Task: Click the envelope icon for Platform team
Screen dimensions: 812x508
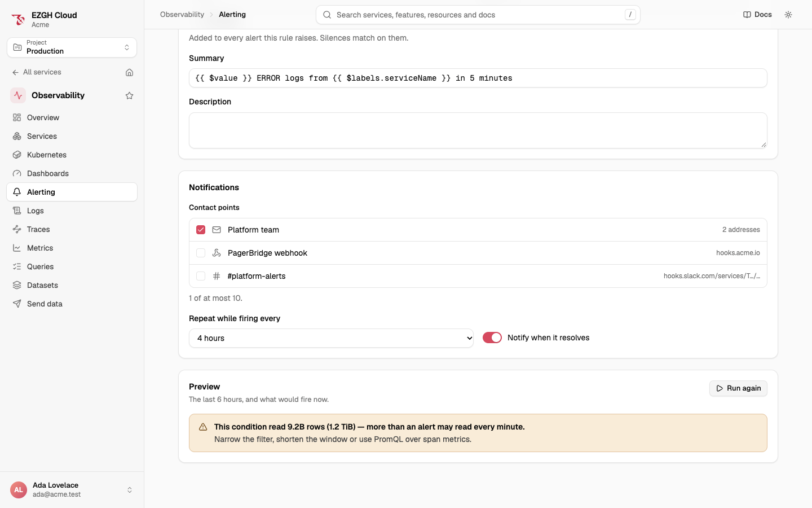Action: (x=217, y=230)
